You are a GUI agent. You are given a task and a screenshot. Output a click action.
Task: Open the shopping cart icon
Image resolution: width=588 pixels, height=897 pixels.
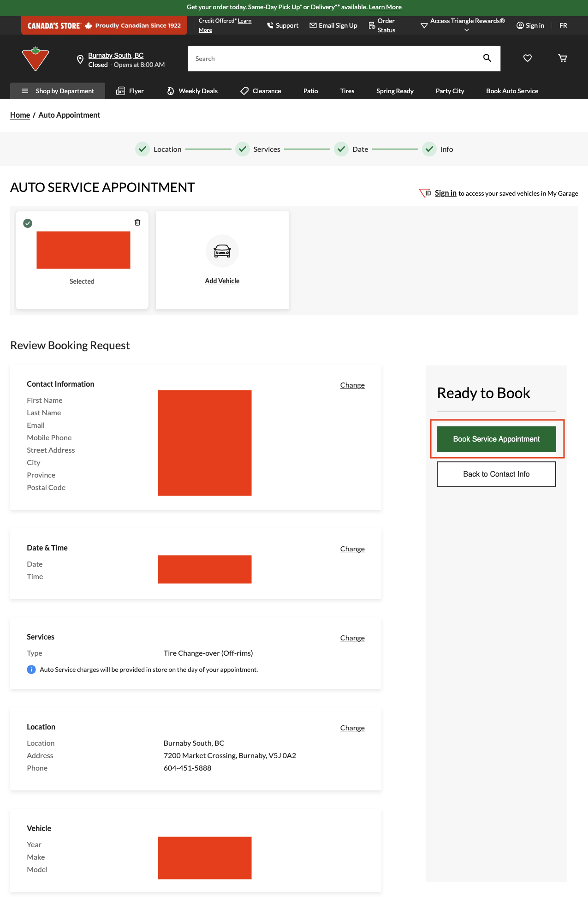563,58
